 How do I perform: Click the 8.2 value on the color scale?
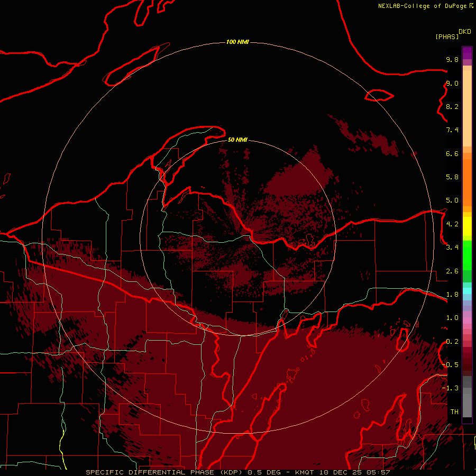[x=452, y=106]
